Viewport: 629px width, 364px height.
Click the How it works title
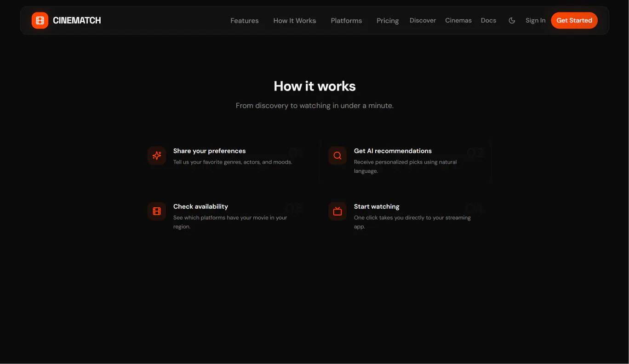(314, 86)
